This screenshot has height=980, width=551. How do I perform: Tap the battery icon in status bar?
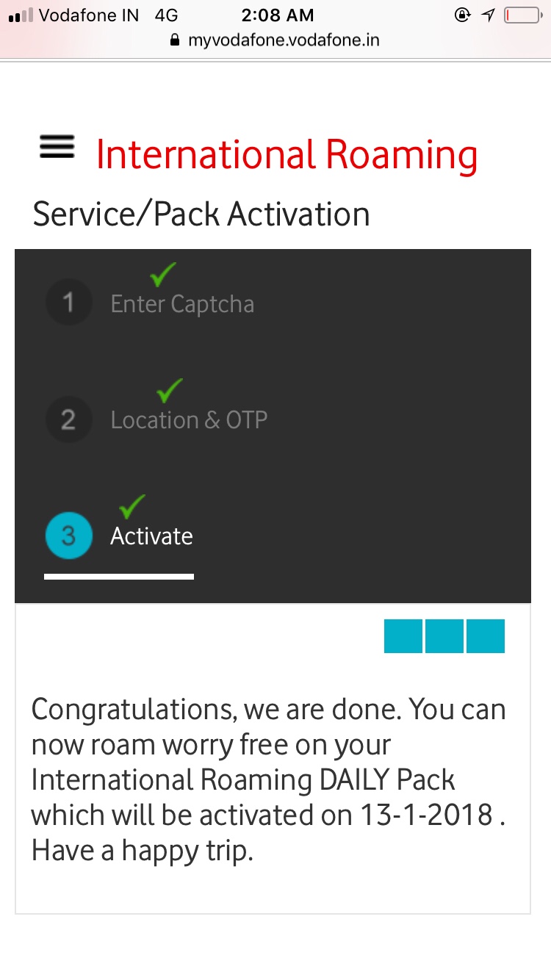click(x=522, y=15)
